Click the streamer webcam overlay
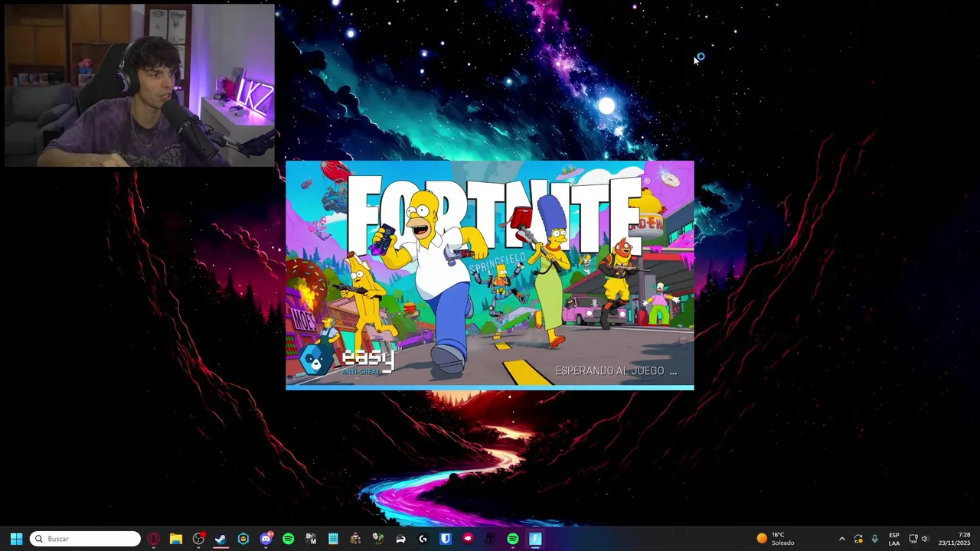The image size is (980, 551). click(139, 85)
